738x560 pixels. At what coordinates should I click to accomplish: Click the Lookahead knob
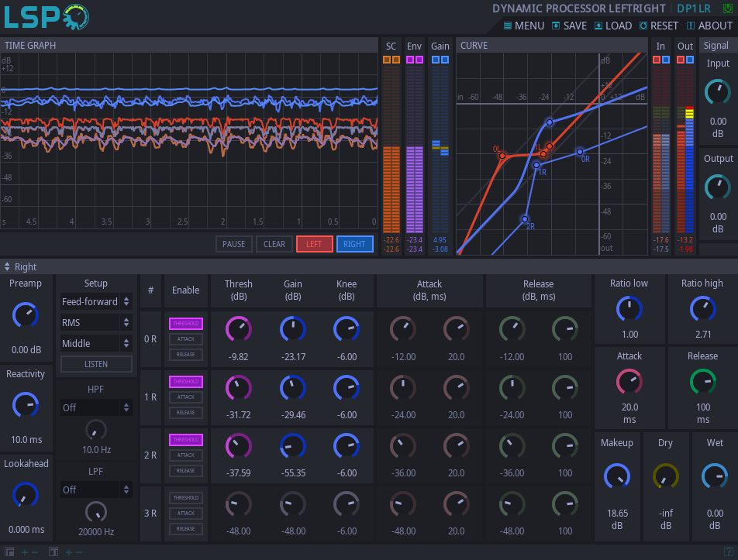26,495
